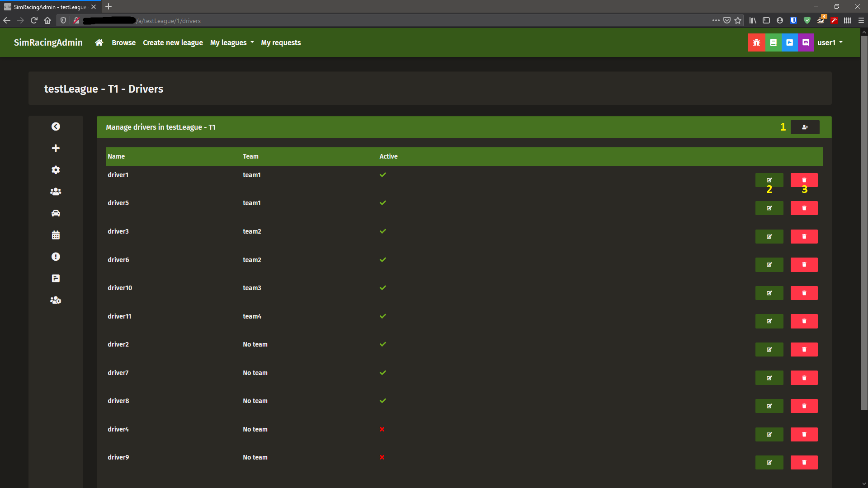Click the back navigation arrow icon
Screen dimensions: 868x488
click(56, 127)
